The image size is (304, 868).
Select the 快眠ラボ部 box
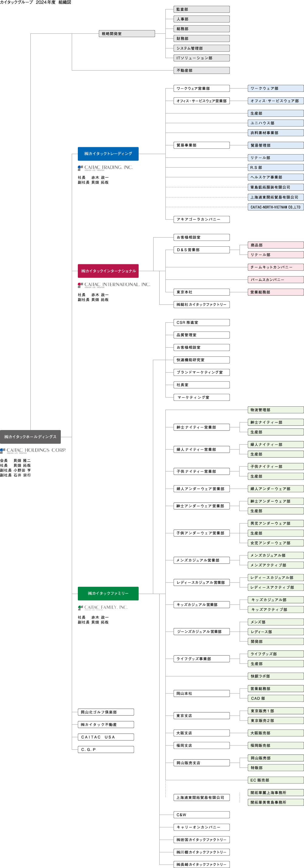(276, 676)
